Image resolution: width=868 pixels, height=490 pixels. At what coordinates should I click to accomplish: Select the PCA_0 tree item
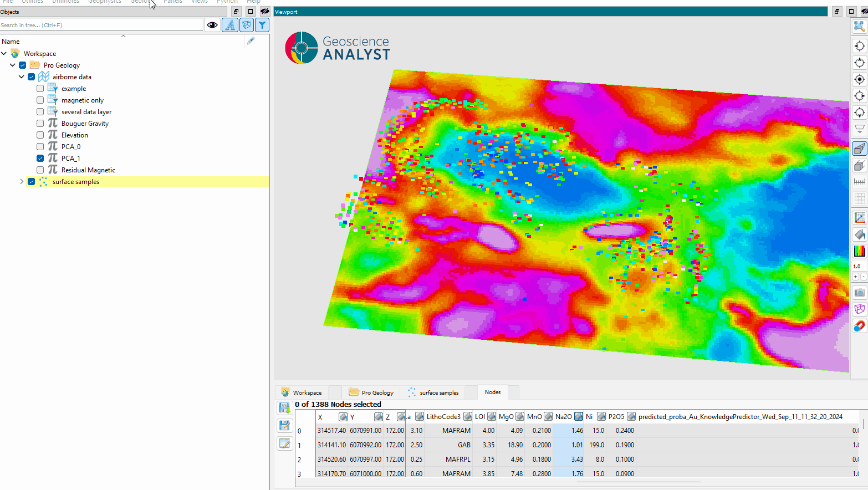pyautogui.click(x=71, y=147)
